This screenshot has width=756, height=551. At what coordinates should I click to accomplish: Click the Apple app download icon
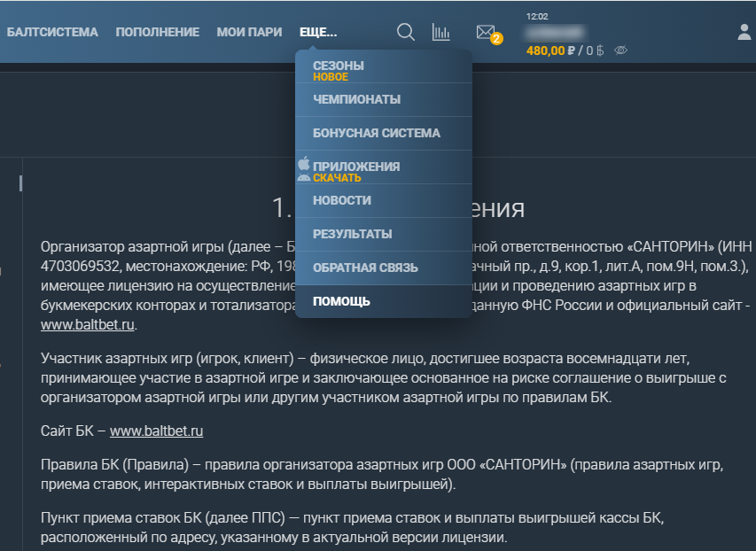(x=304, y=163)
